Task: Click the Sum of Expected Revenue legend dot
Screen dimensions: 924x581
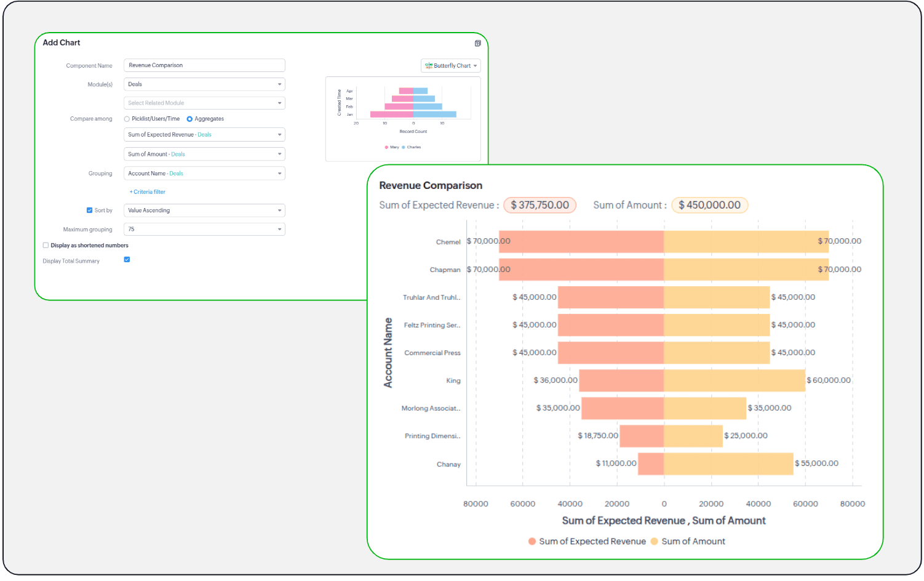Action: [x=532, y=542]
